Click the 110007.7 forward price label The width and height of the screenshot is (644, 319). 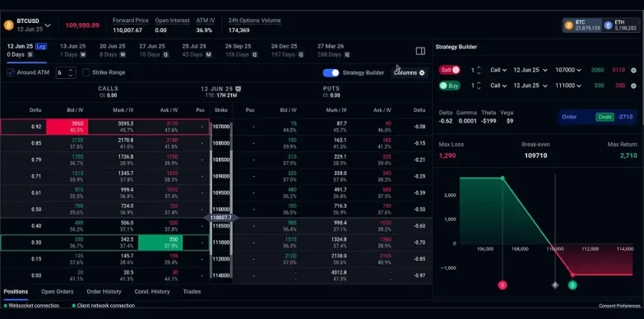(x=221, y=218)
